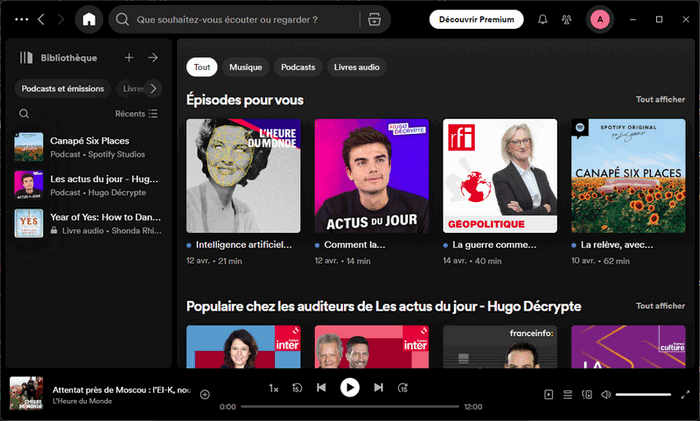The image size is (700, 421).
Task: Click the La guerre comme... episode title
Action: pos(495,245)
